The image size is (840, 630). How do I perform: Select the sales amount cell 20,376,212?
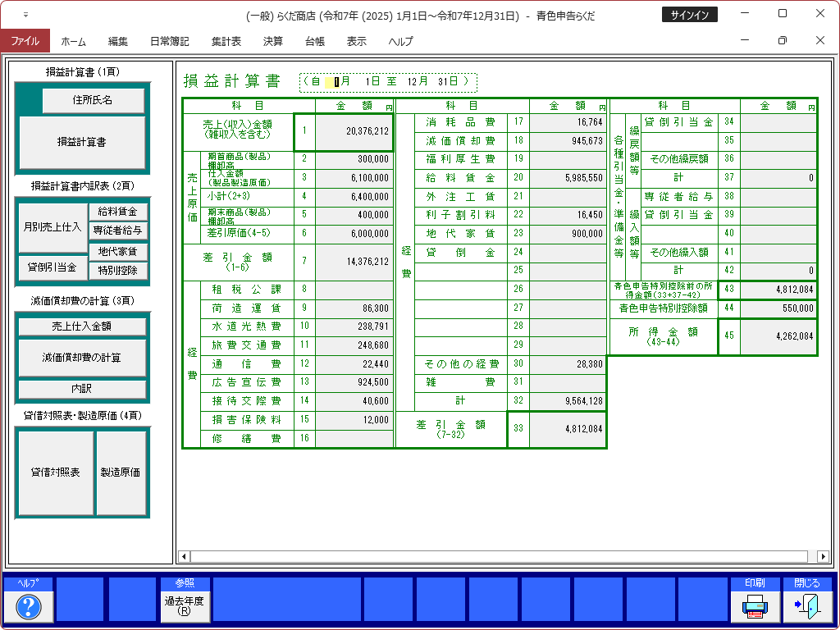pyautogui.click(x=354, y=131)
